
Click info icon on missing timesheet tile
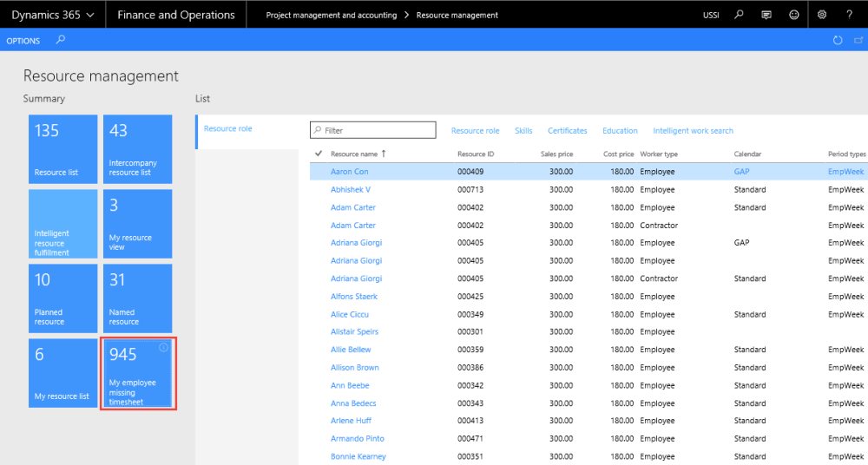tap(163, 347)
